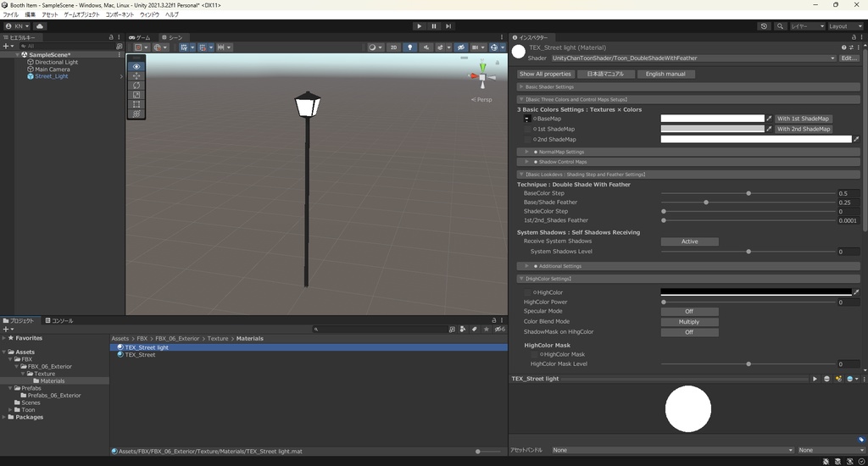Open the KN account dropdown
This screenshot has height=466, width=868.
pos(17,26)
